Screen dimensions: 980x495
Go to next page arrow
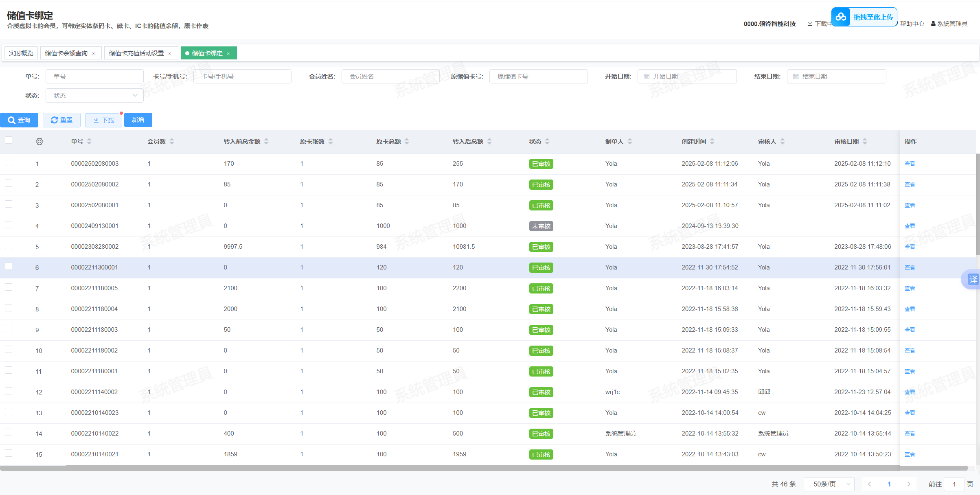coord(909,484)
